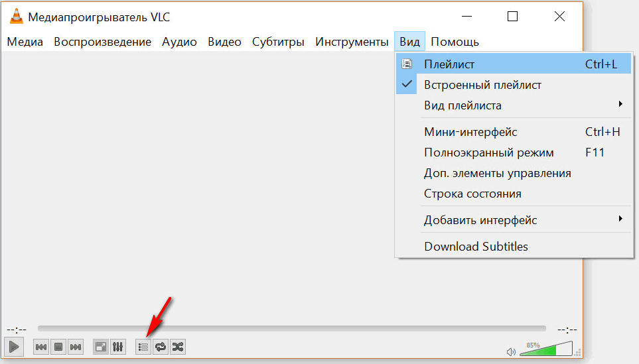Close the VLC window
The height and width of the screenshot is (364, 639).
559,17
